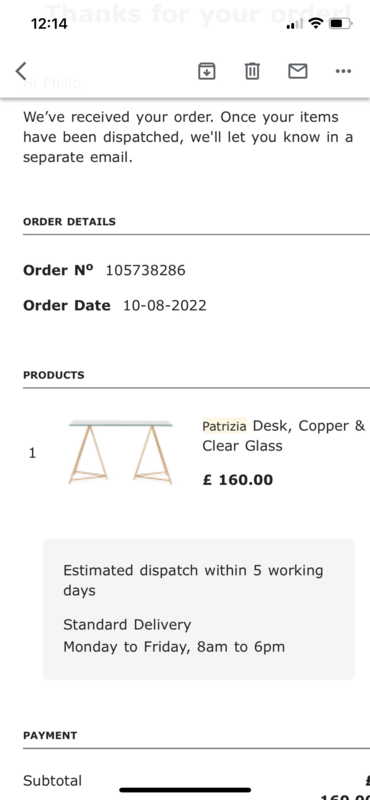The image size is (370, 800).
Task: Tap the PAYMENT section heading
Action: point(50,735)
